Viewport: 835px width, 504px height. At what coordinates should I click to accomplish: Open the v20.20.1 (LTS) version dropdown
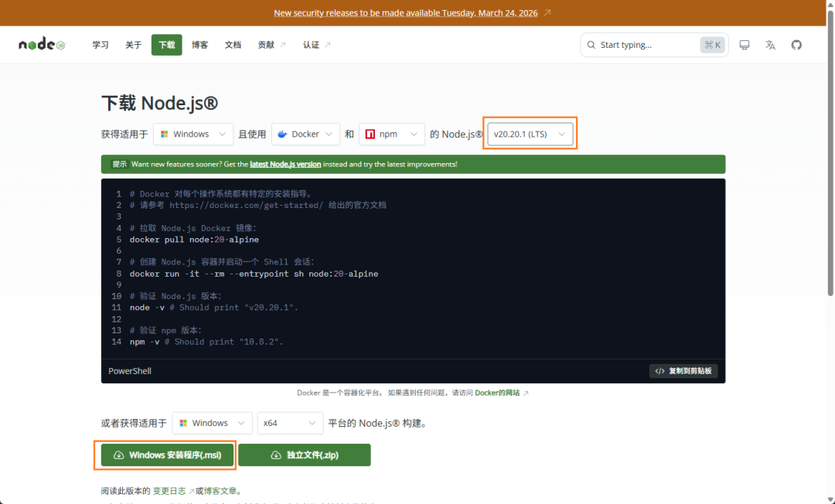[x=530, y=133]
